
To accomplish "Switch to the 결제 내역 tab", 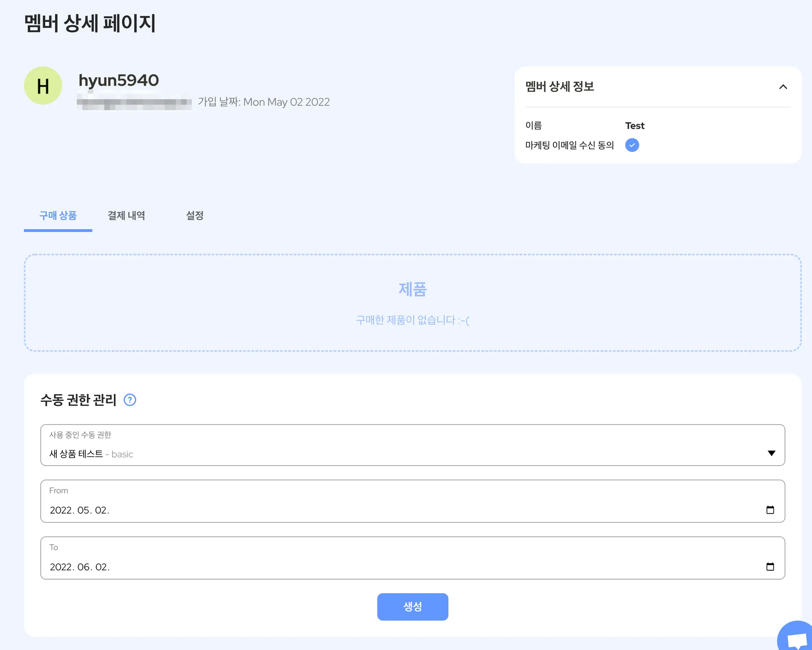I will pyautogui.click(x=126, y=216).
